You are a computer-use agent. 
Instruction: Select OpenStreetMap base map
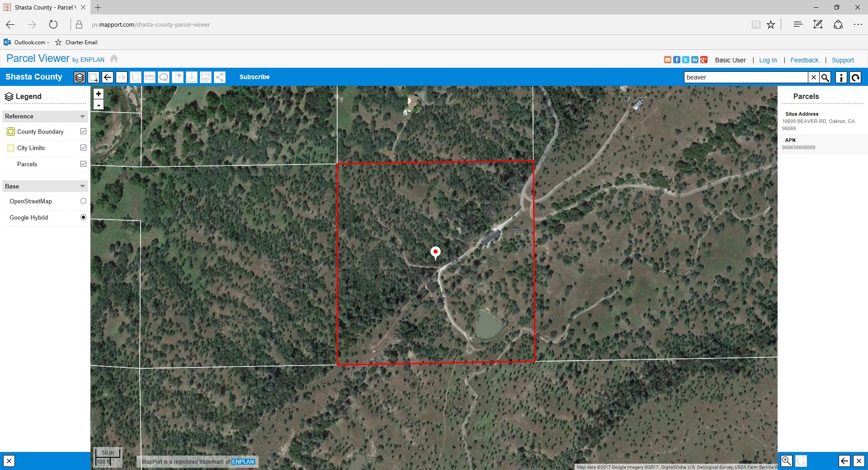[83, 201]
